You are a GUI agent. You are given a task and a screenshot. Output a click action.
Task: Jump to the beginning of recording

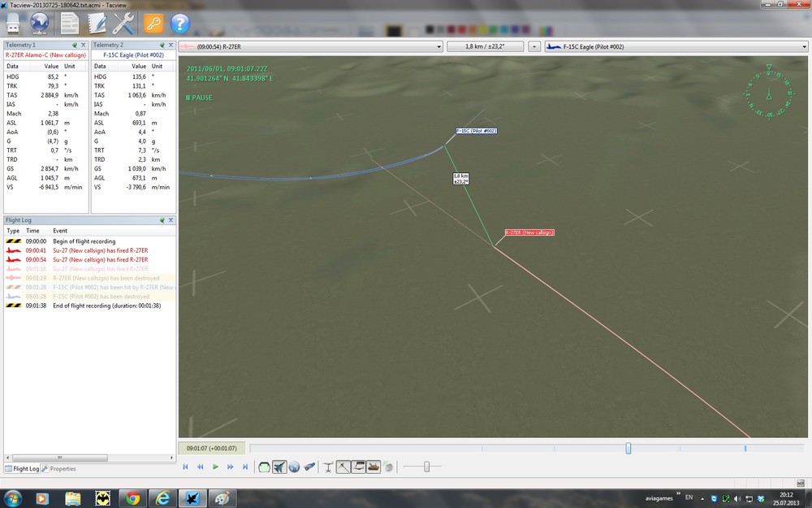point(185,467)
